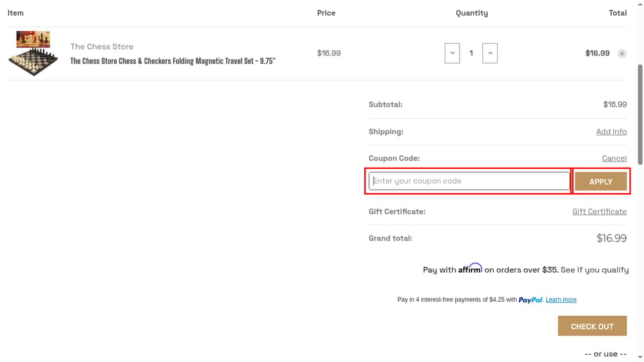Click the Total column header

618,13
